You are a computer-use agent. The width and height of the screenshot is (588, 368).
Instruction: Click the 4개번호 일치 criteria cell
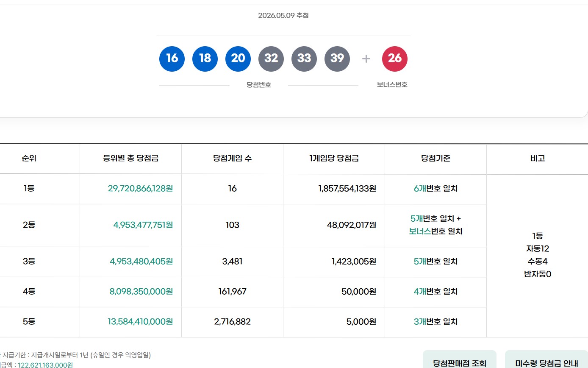(x=435, y=292)
